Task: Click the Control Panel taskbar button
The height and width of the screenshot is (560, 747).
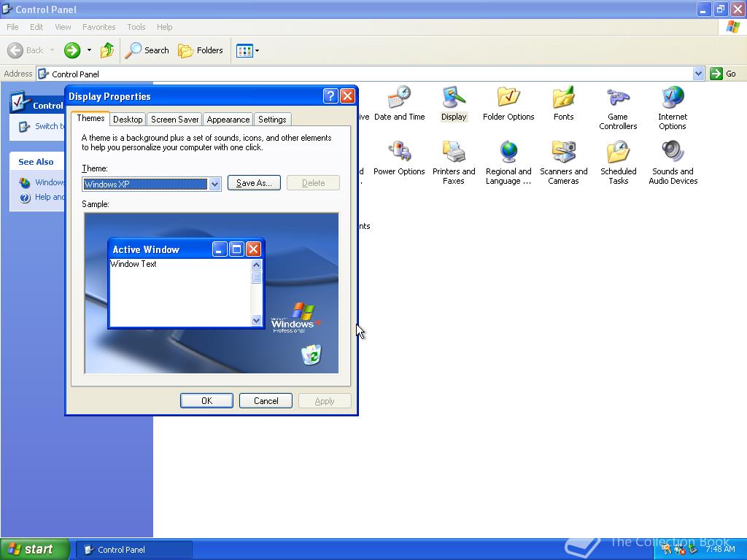Action: point(134,550)
